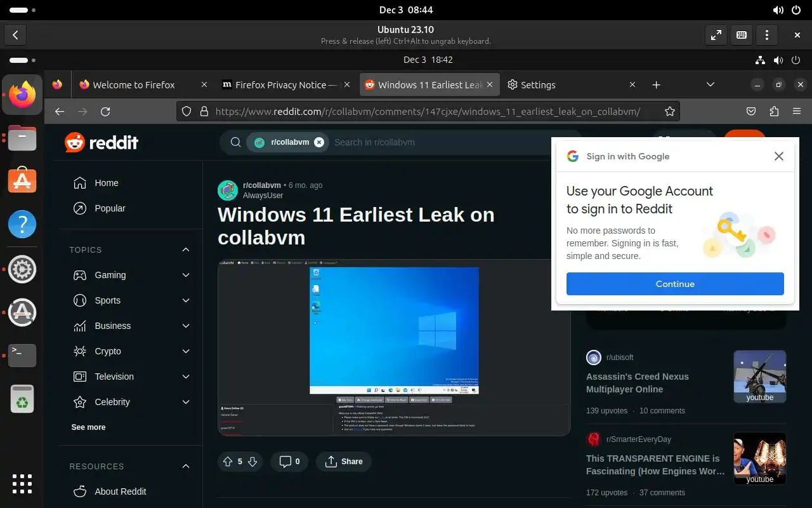Close the Welcome to Firefox tab

204,84
